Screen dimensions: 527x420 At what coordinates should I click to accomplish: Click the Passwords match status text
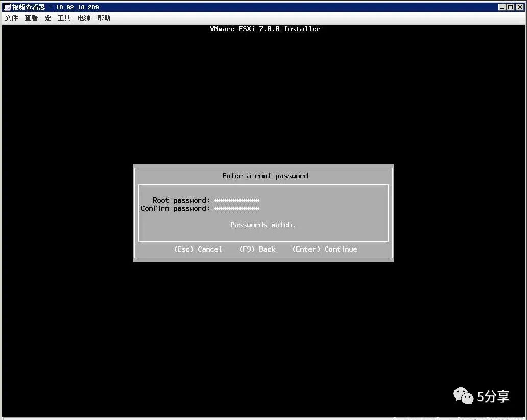point(262,225)
